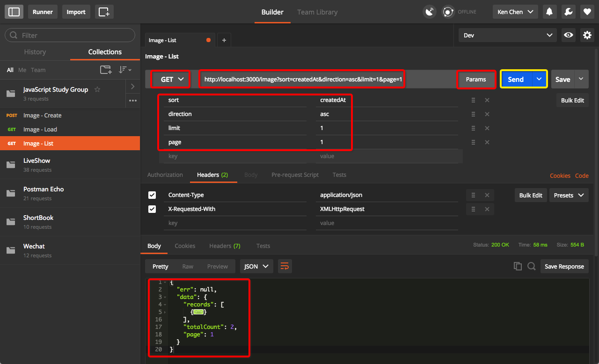Open the Pre-request Script tab
The height and width of the screenshot is (364, 599).
pyautogui.click(x=295, y=175)
